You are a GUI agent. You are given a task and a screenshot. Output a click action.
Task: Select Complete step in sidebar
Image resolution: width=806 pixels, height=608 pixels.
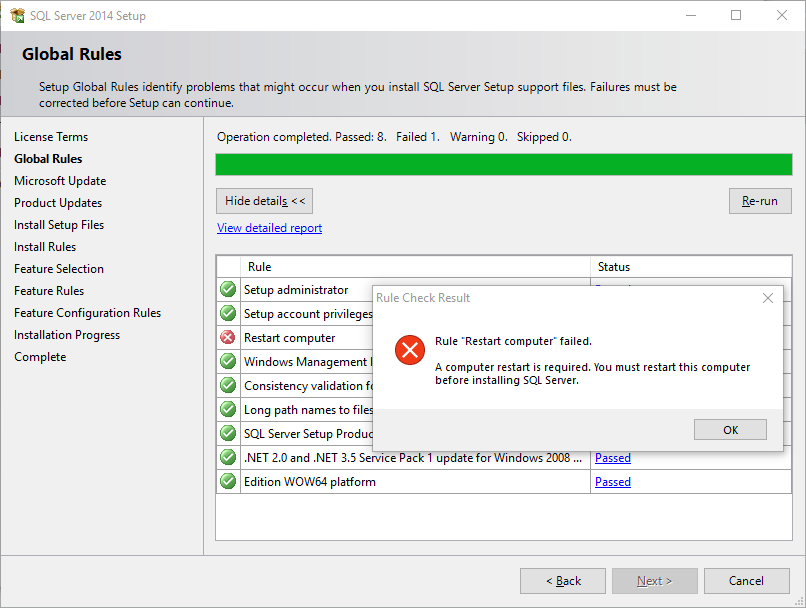tap(40, 357)
